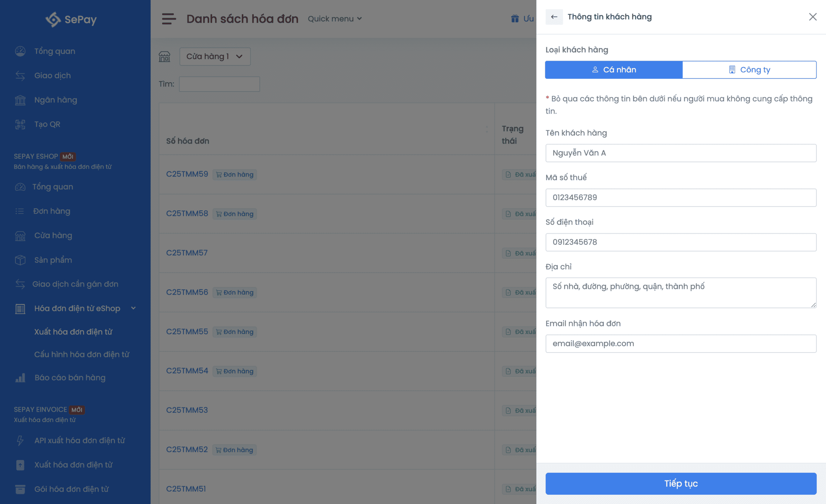Click the API xuất hóa đơn lightning icon
The image size is (826, 504).
click(x=20, y=441)
